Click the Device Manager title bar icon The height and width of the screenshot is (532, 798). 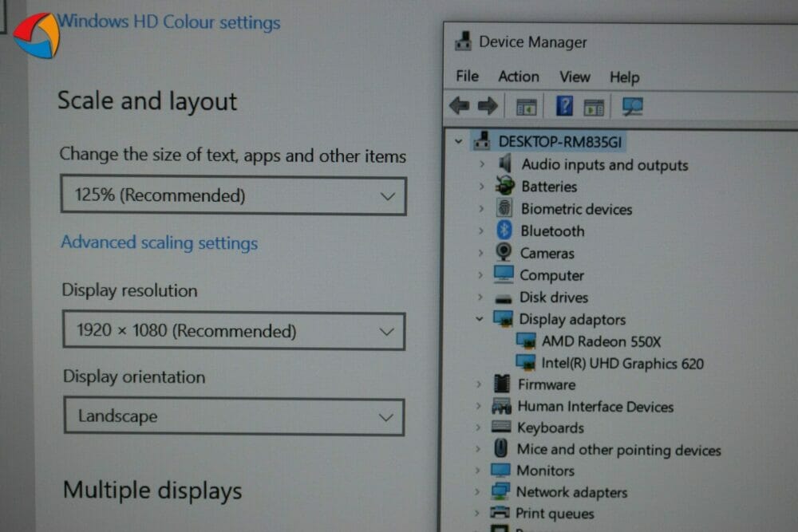pos(463,41)
